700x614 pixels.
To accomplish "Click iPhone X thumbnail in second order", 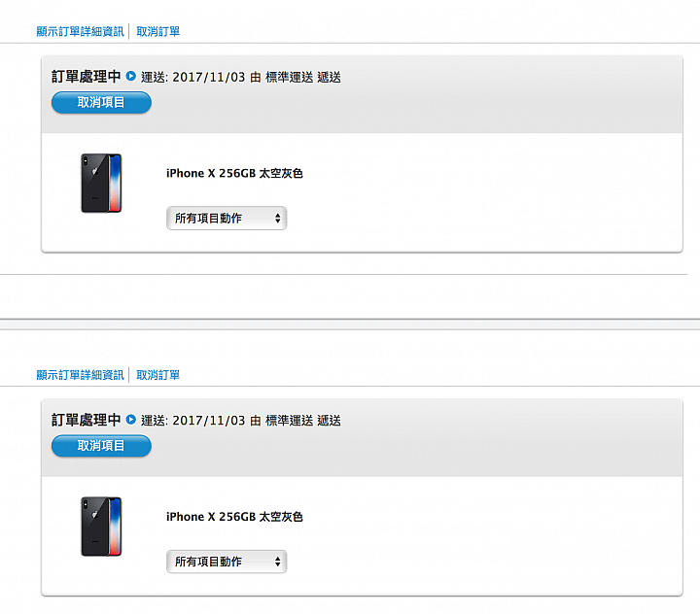I will click(x=101, y=527).
